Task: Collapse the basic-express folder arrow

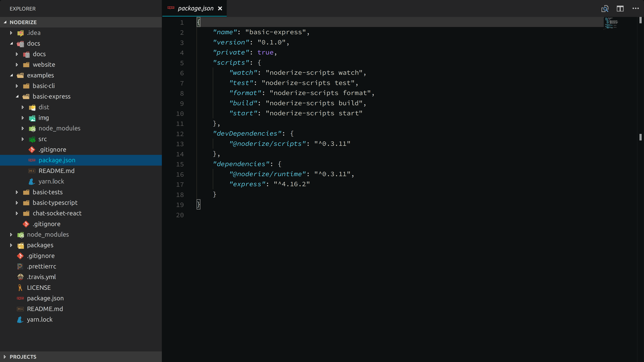Action: click(x=17, y=96)
